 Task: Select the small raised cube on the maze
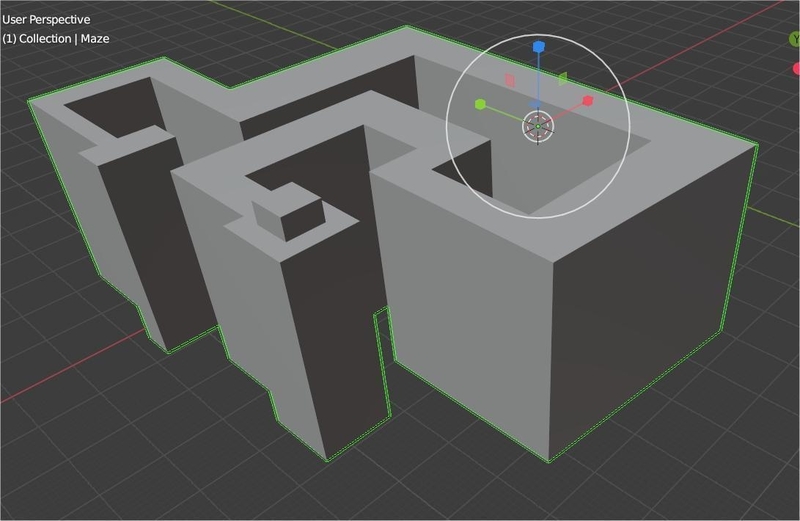tap(288, 217)
